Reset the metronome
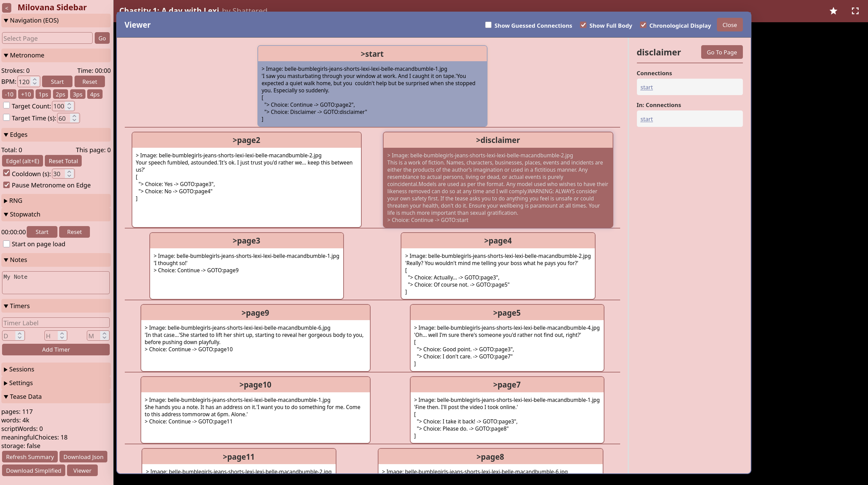The width and height of the screenshot is (868, 485). pos(90,82)
